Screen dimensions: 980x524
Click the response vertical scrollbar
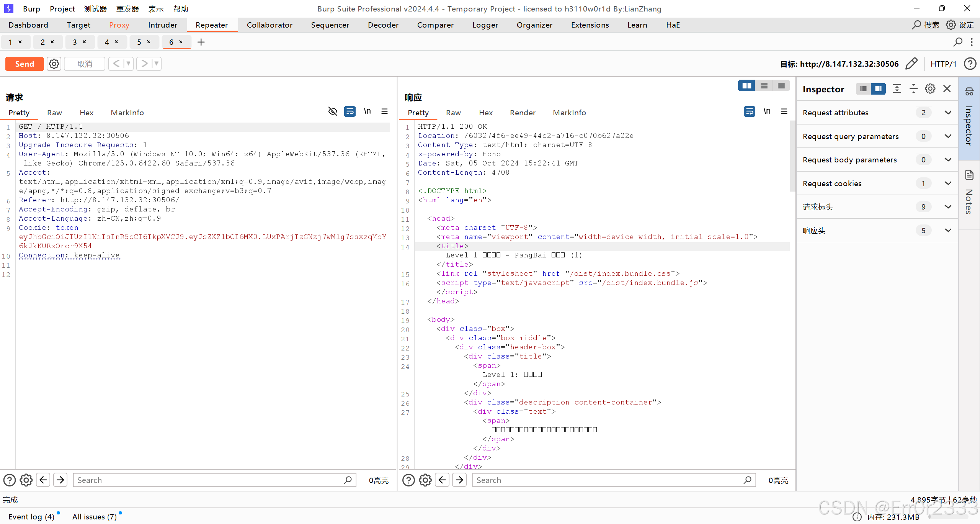(792, 157)
